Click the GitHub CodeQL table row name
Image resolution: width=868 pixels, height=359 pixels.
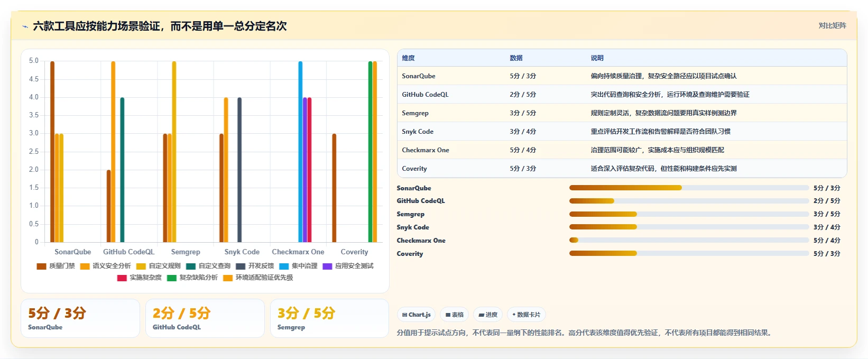point(425,95)
